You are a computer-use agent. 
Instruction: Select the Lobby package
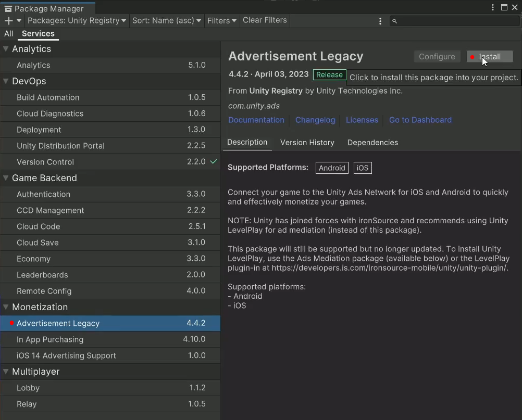110,388
